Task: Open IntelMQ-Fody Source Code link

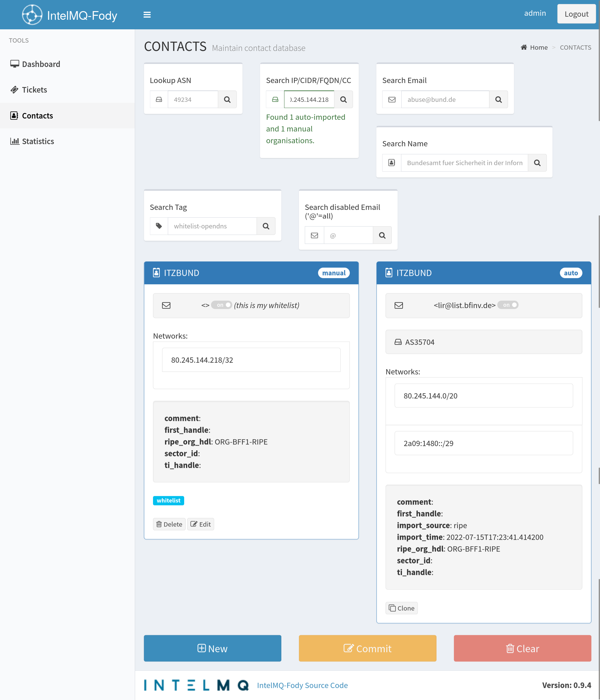Action: click(x=302, y=685)
